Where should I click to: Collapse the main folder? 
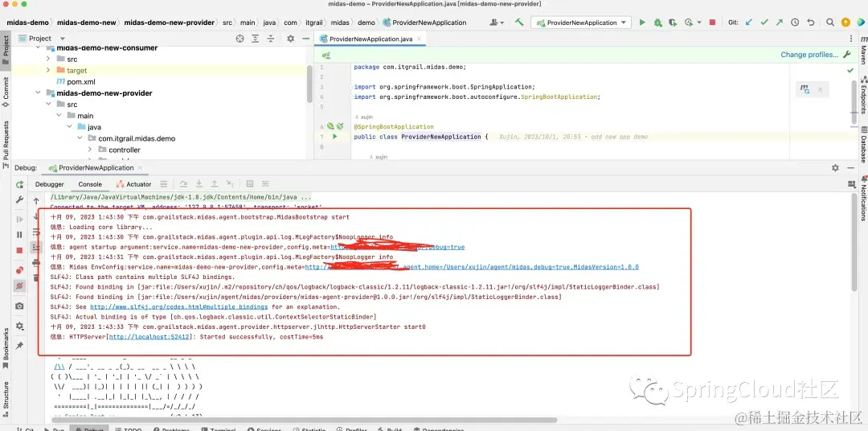(59, 116)
